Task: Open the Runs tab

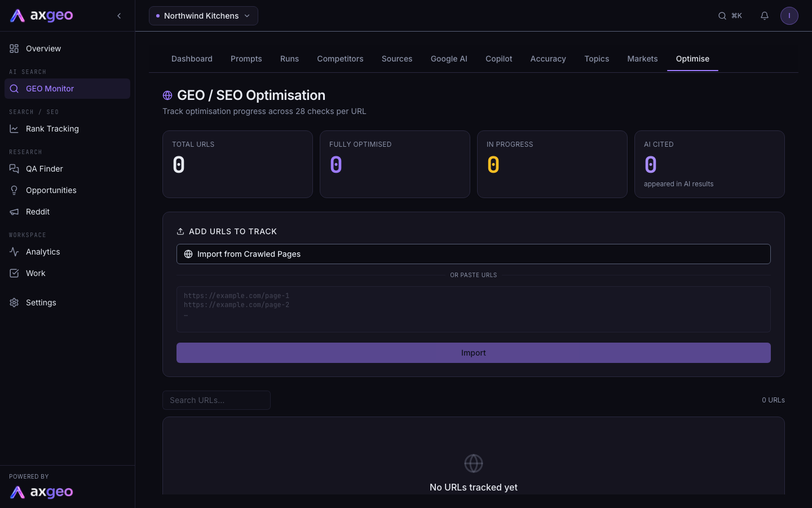Action: pyautogui.click(x=289, y=59)
